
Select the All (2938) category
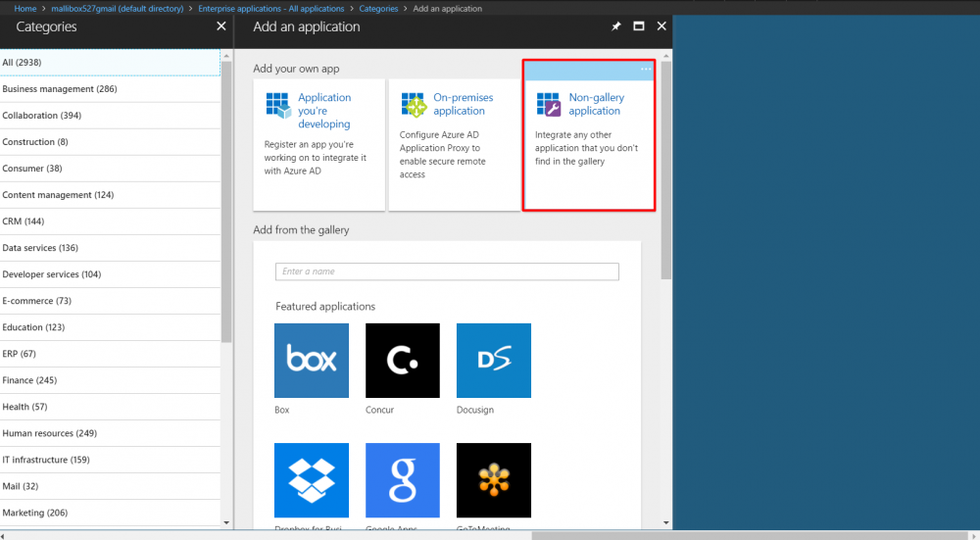[x=110, y=63]
